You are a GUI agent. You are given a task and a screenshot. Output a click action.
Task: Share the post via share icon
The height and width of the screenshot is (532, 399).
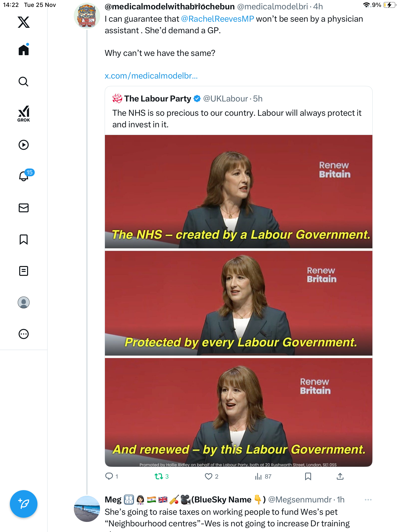click(340, 476)
